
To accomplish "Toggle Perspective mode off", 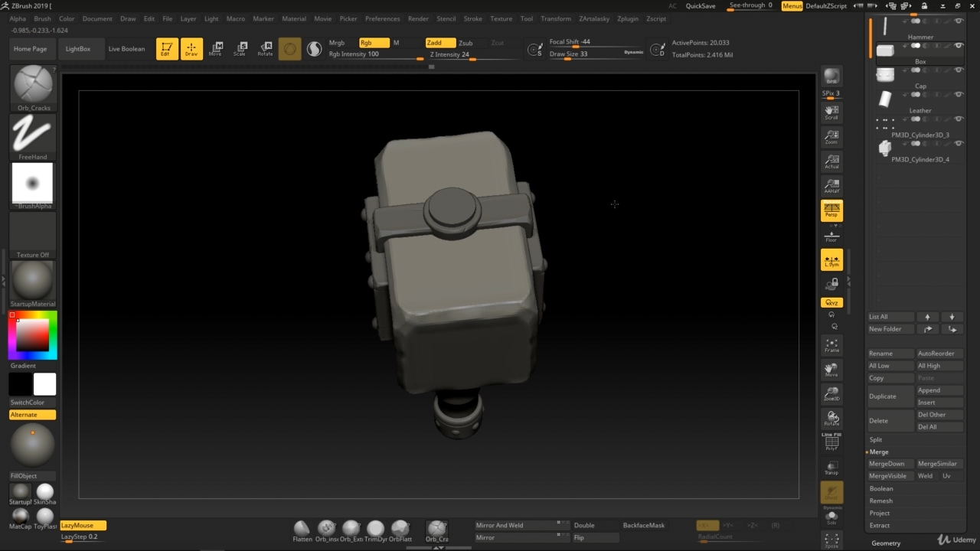I will tap(831, 210).
